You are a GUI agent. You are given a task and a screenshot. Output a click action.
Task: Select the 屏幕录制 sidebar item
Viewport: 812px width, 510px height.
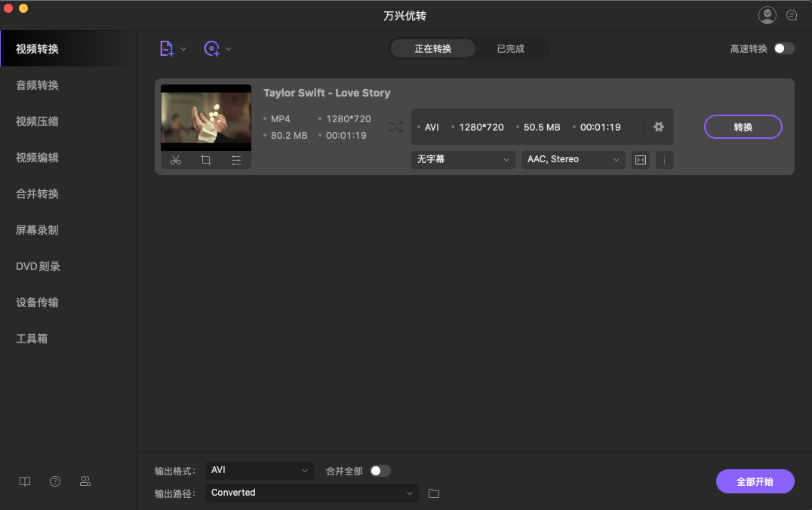coord(37,230)
